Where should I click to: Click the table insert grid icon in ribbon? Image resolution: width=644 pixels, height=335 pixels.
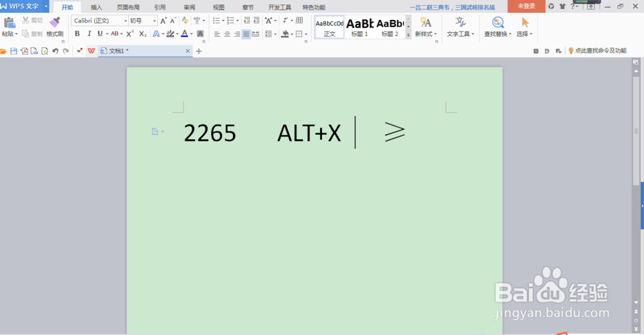point(299,21)
